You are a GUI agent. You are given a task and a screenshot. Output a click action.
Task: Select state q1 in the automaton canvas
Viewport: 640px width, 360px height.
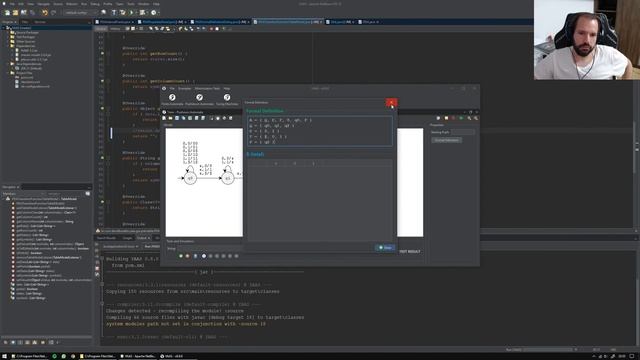[x=228, y=178]
